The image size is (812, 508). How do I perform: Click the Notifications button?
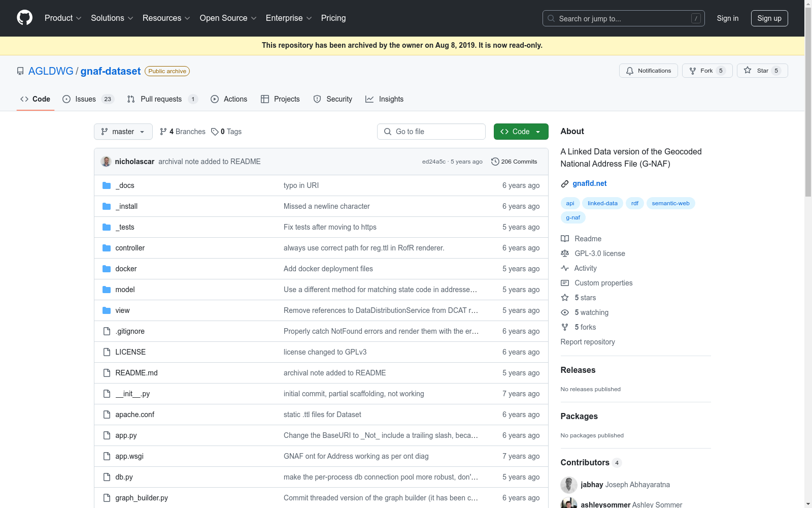pos(649,71)
